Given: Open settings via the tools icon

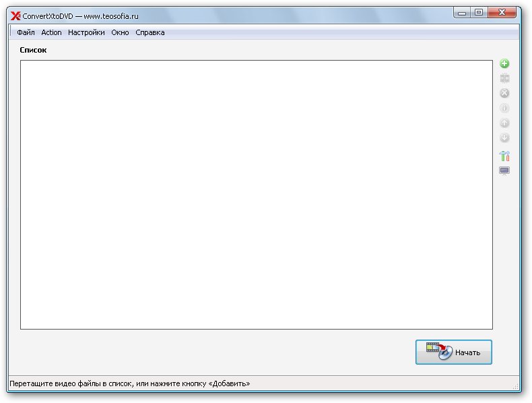Looking at the screenshot, I should point(504,156).
